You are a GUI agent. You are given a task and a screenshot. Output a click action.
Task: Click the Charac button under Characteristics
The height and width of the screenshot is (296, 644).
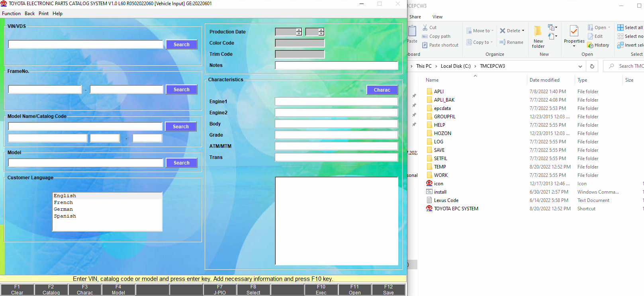[382, 90]
